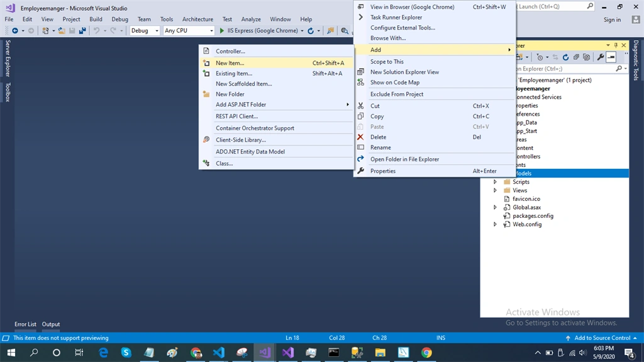The width and height of the screenshot is (644, 362).
Task: Click the Sign in link
Action: [x=612, y=20]
